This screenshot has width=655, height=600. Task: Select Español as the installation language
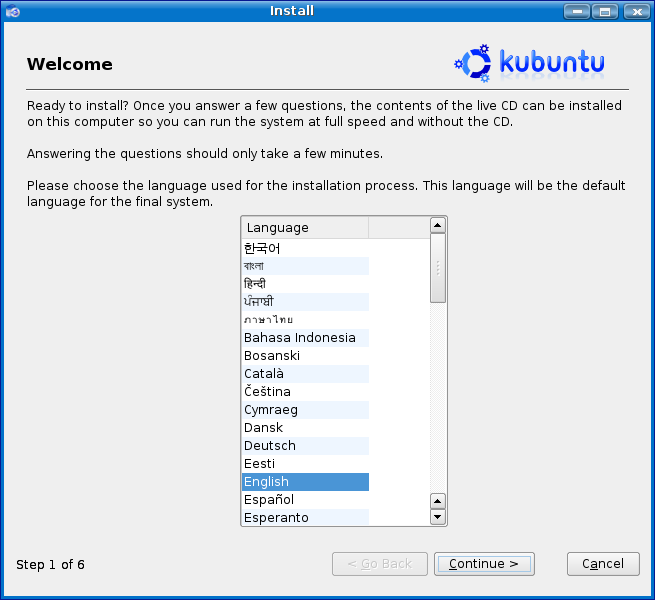click(x=269, y=500)
